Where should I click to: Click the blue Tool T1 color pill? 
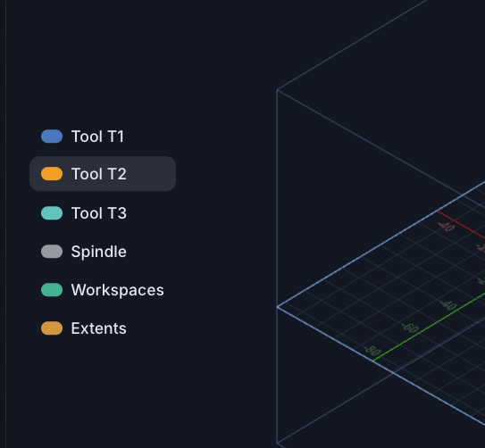(x=52, y=137)
